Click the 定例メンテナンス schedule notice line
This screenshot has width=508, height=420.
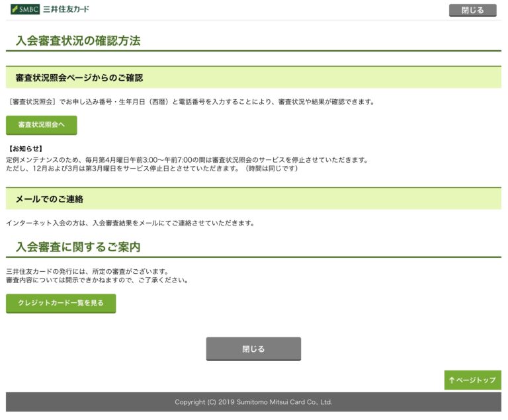coord(187,159)
